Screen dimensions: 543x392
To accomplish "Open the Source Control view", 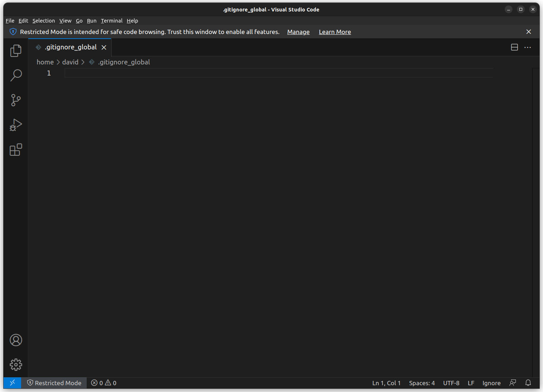I will pos(16,100).
